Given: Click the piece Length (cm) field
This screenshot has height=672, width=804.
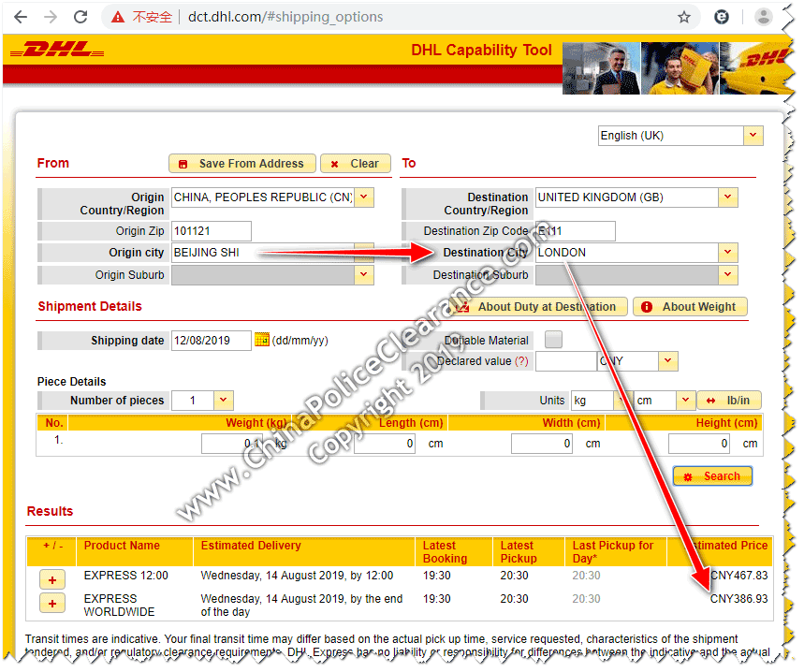Looking at the screenshot, I should [385, 444].
